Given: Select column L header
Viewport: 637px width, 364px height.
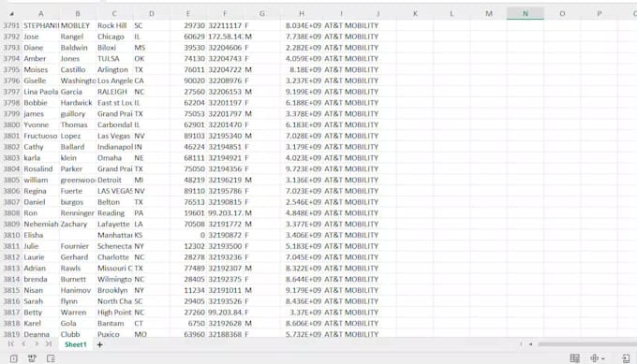Looking at the screenshot, I should (452, 13).
